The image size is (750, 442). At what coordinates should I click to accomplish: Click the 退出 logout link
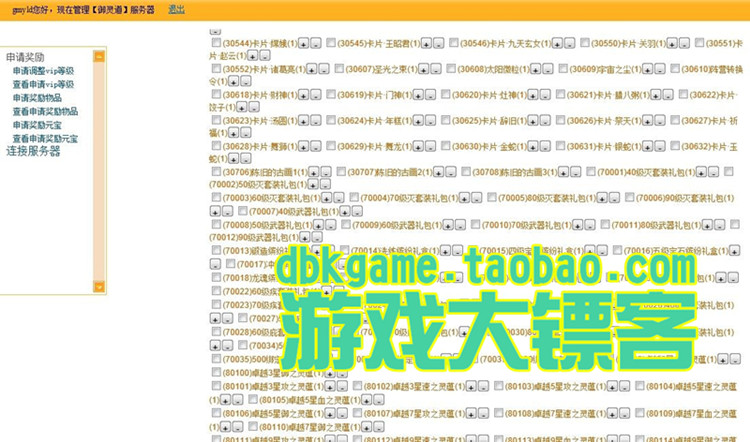pyautogui.click(x=176, y=10)
